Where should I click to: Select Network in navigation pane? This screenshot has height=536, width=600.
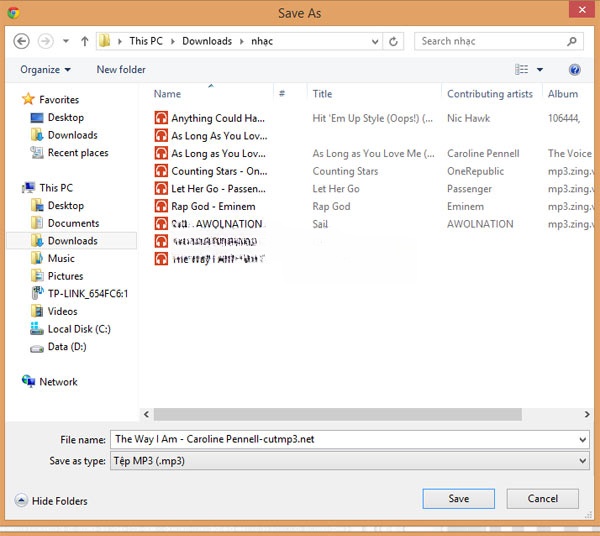58,382
